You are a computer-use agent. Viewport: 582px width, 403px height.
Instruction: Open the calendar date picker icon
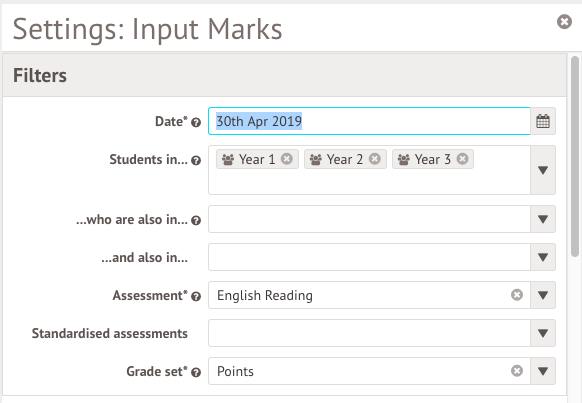[x=543, y=121]
